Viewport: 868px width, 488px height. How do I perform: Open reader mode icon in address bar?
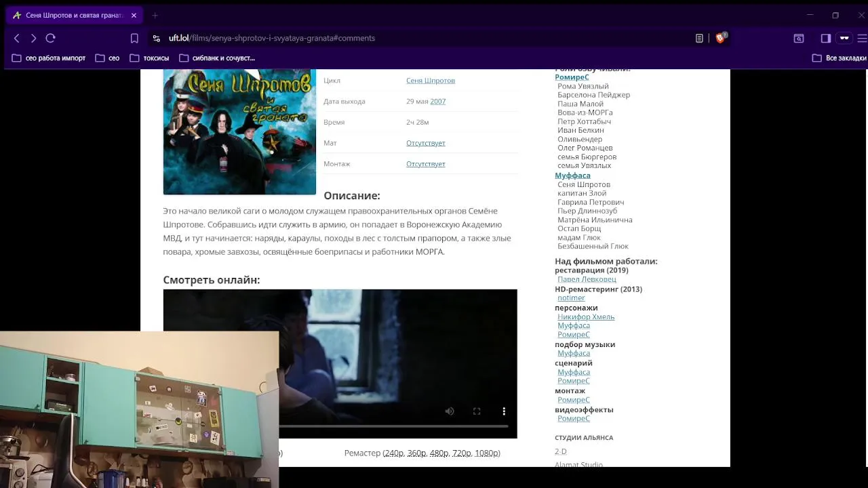pos(699,39)
